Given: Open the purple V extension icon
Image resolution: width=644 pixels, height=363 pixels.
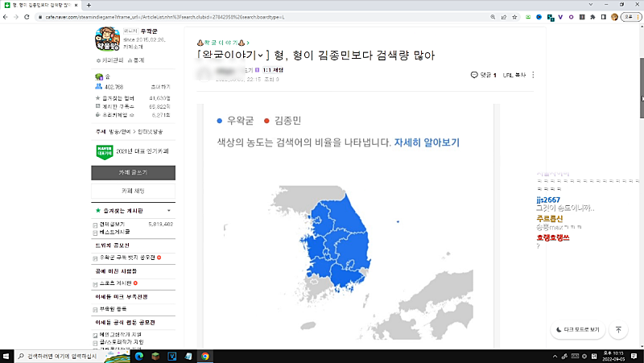Looking at the screenshot, I should point(560,17).
